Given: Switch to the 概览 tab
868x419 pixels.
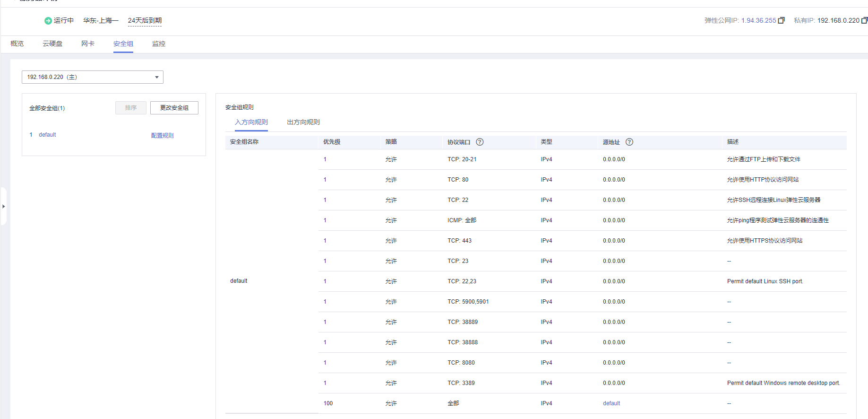Looking at the screenshot, I should coord(17,44).
